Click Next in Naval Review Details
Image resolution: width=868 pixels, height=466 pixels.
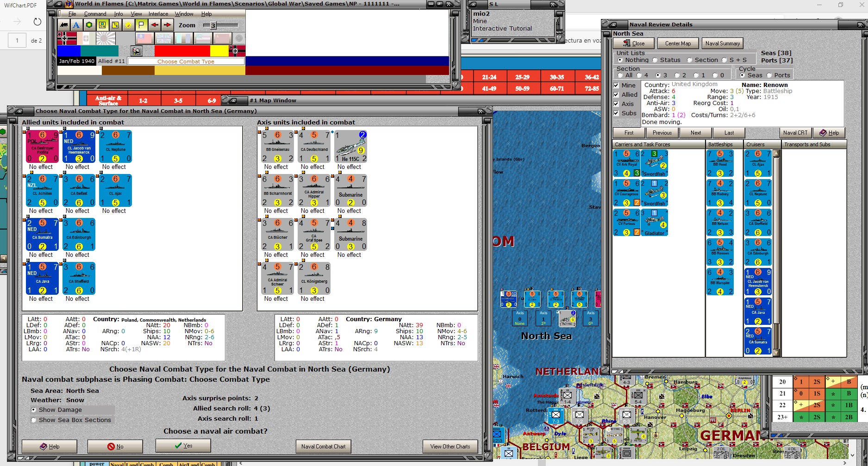[x=696, y=133]
